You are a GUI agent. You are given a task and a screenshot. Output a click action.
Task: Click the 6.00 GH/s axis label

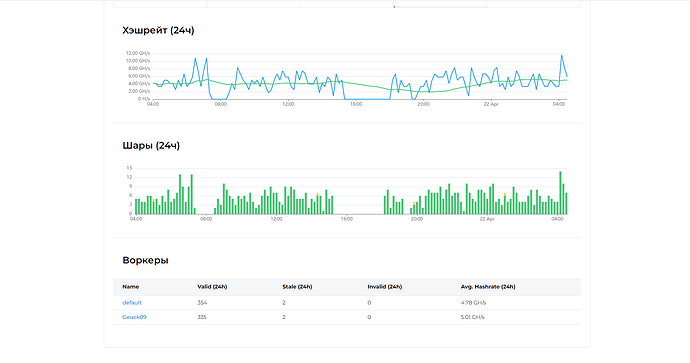coord(139,76)
